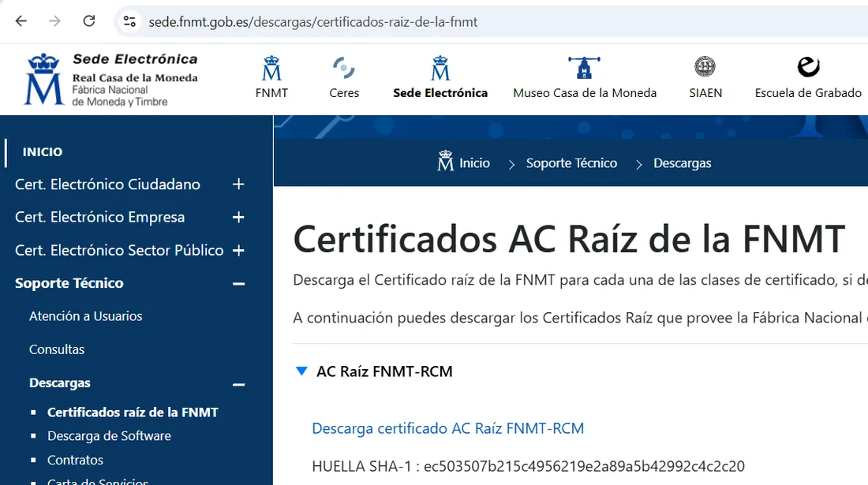Open Cert. Electrónico Ciudadano menu item
Viewport: 868px width, 485px height.
tap(107, 185)
